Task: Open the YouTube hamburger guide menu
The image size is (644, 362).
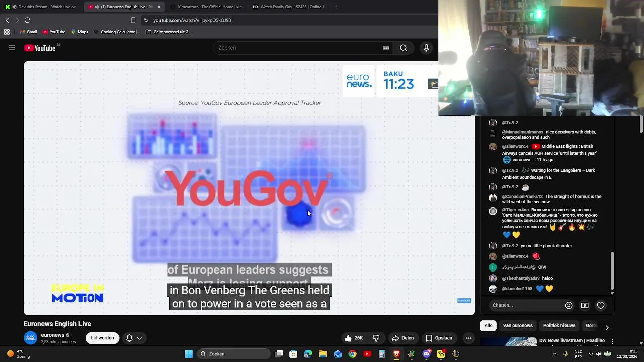Action: 12,48
